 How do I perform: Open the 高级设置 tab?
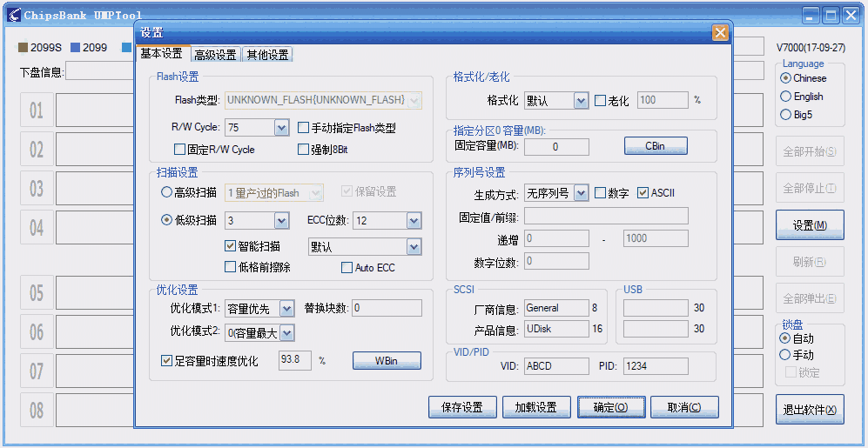click(215, 55)
